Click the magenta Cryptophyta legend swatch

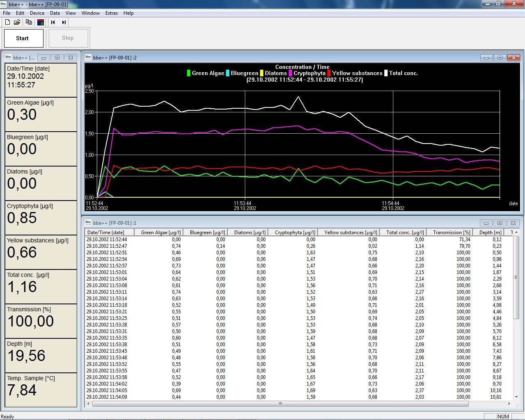pos(290,73)
